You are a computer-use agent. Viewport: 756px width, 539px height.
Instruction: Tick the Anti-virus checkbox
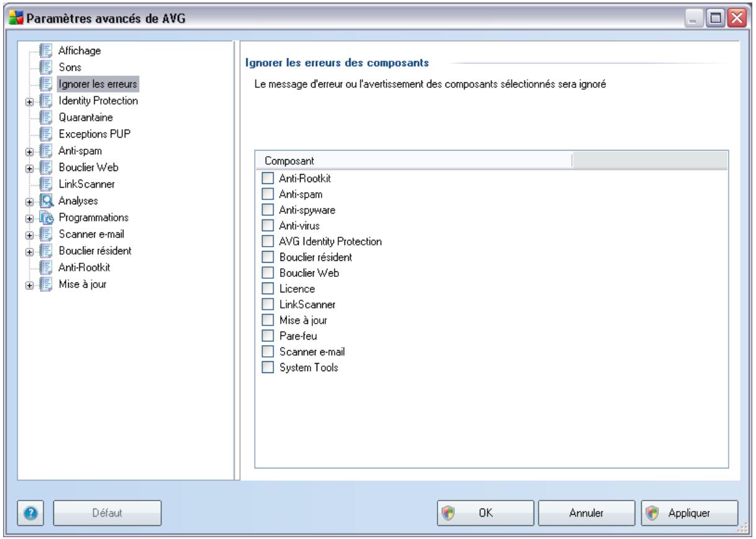coord(267,226)
